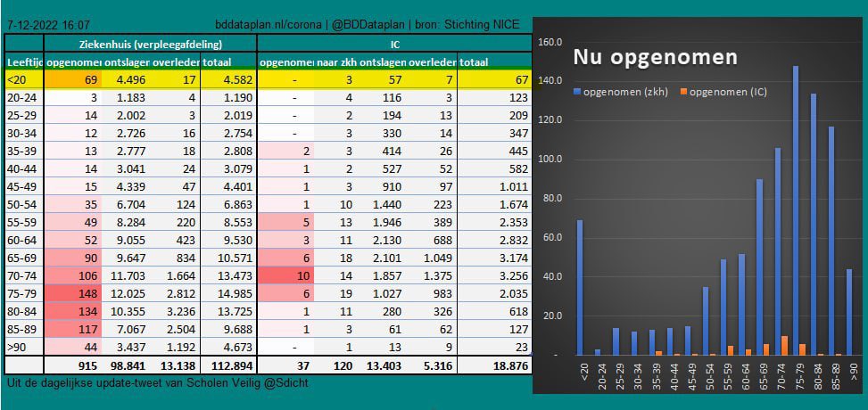Click the opgenomen (IC) legend entry
Screen dimensions: 868x410
click(x=722, y=92)
